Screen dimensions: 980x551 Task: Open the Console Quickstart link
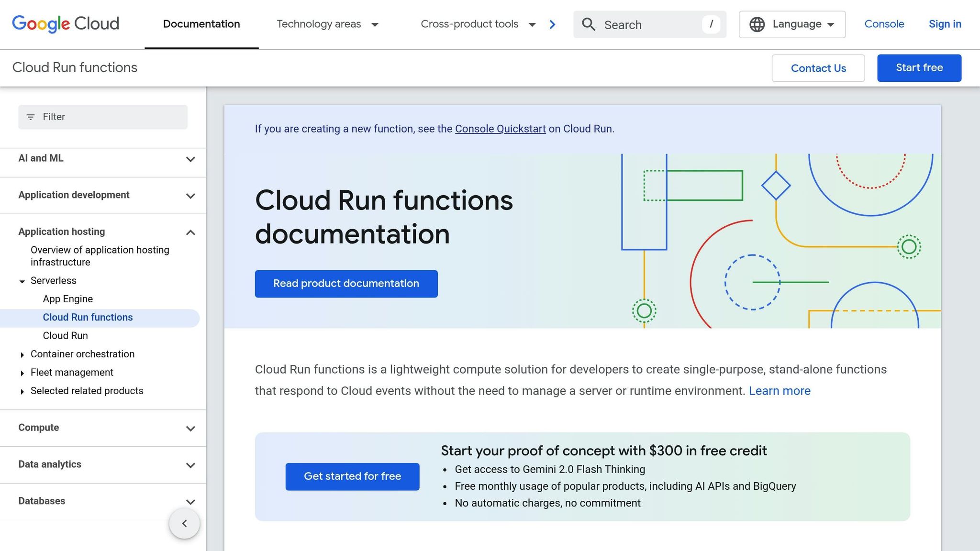(x=501, y=129)
